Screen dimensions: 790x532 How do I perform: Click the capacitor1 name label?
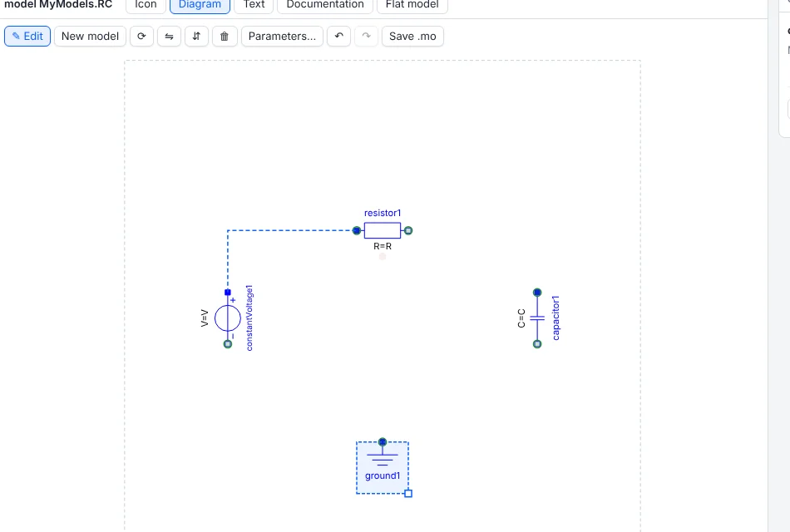click(555, 318)
